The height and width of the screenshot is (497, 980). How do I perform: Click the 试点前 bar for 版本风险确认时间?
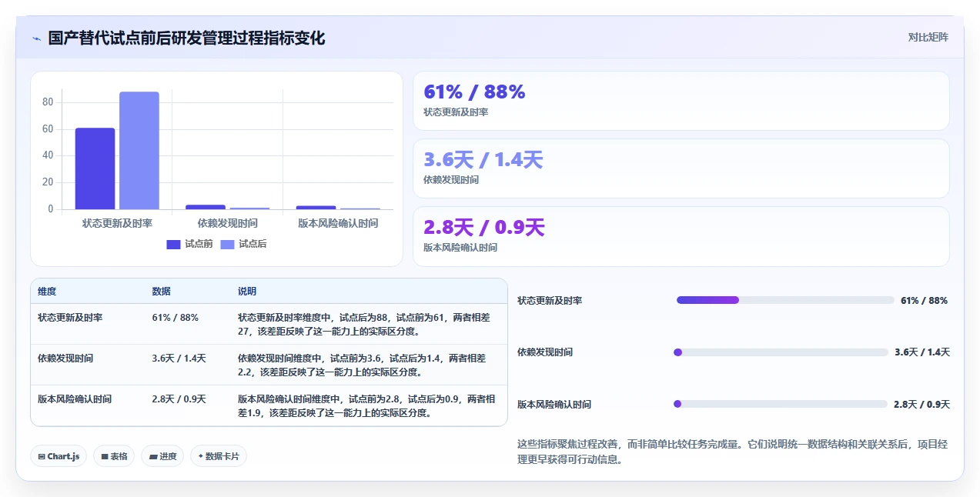pos(316,208)
